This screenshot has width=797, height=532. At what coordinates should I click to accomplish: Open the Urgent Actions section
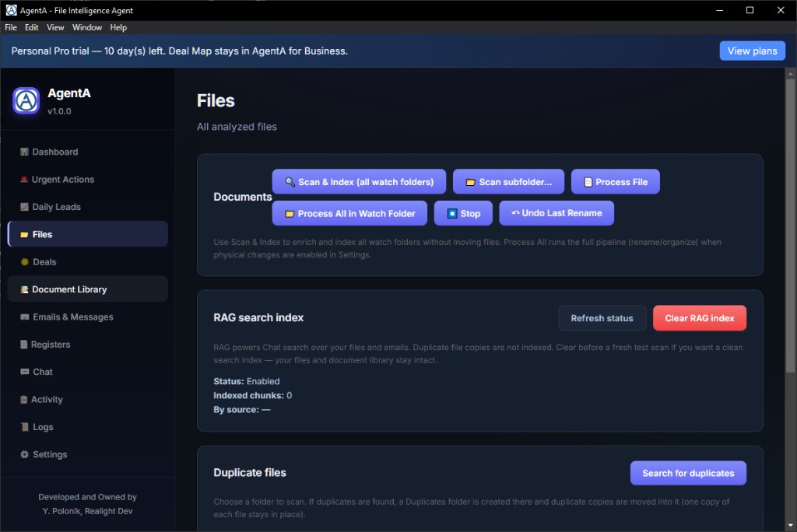[x=87, y=180]
